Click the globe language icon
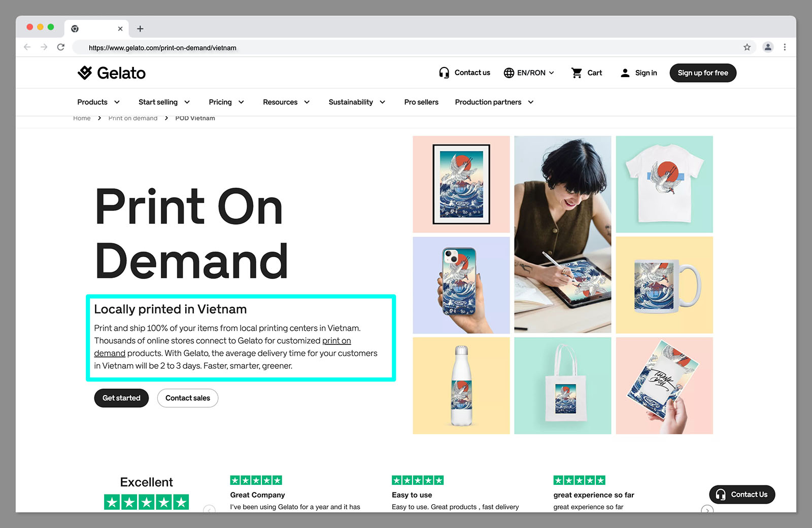The height and width of the screenshot is (528, 812). click(509, 73)
